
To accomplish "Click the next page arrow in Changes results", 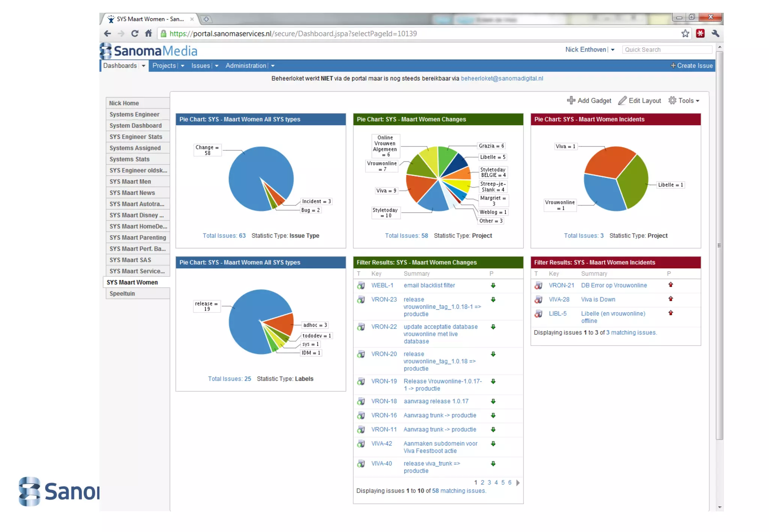I will (518, 483).
